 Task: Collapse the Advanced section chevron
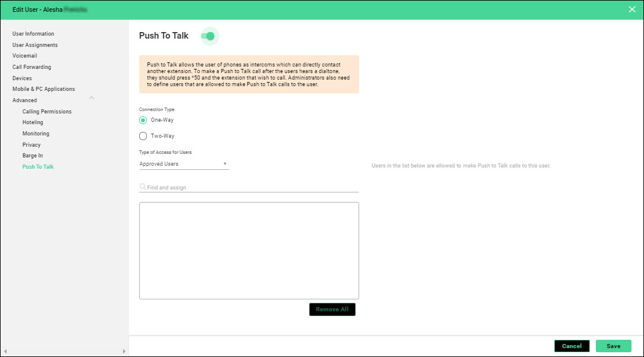tap(91, 98)
